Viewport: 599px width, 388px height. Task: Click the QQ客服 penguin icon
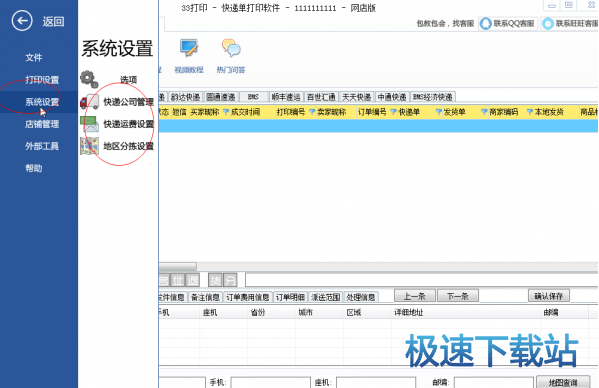click(x=486, y=24)
